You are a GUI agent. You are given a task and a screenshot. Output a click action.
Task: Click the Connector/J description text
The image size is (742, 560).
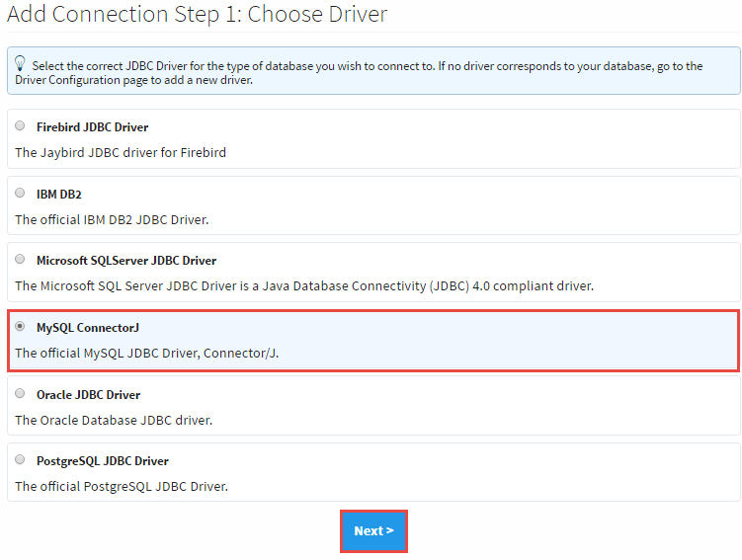[x=147, y=353]
